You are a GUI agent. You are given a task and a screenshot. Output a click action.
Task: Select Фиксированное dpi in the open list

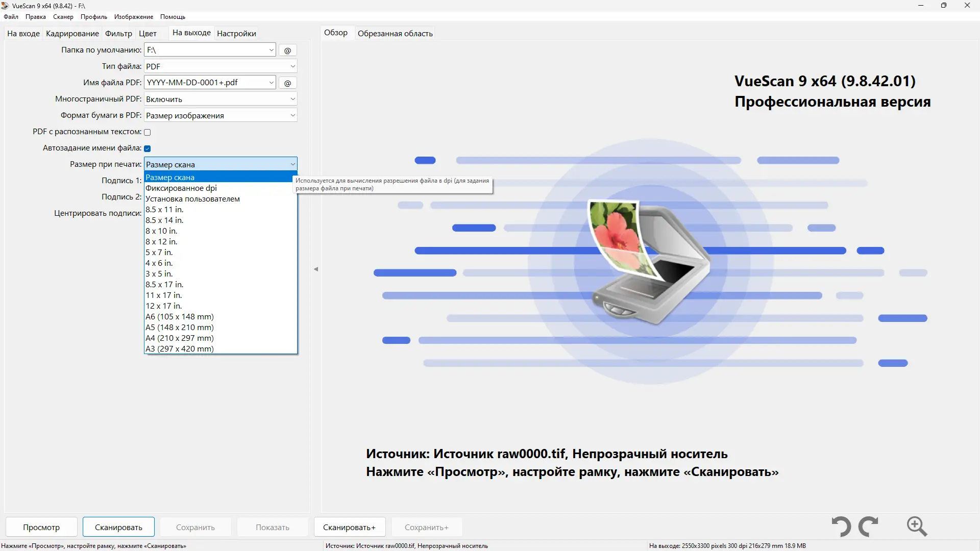(181, 188)
